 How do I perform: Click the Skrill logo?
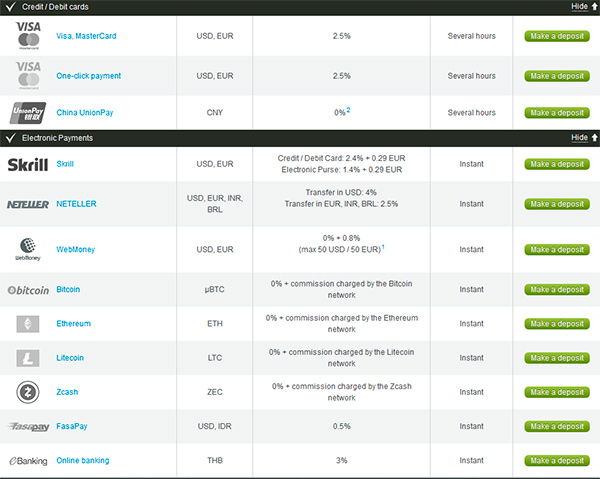pos(28,165)
